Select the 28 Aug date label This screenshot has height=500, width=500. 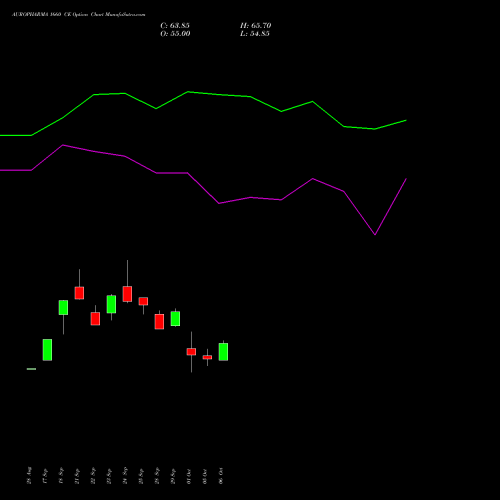29,475
